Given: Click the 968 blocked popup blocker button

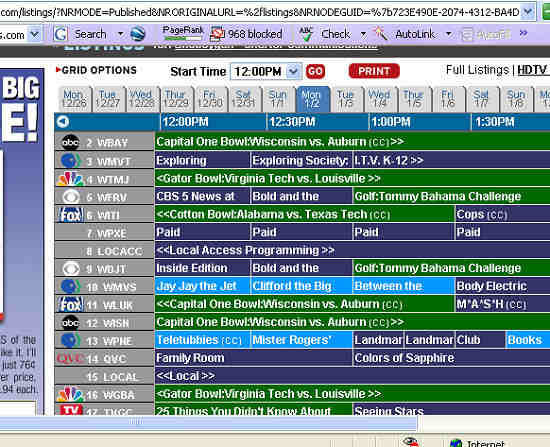Looking at the screenshot, I should pos(246,34).
